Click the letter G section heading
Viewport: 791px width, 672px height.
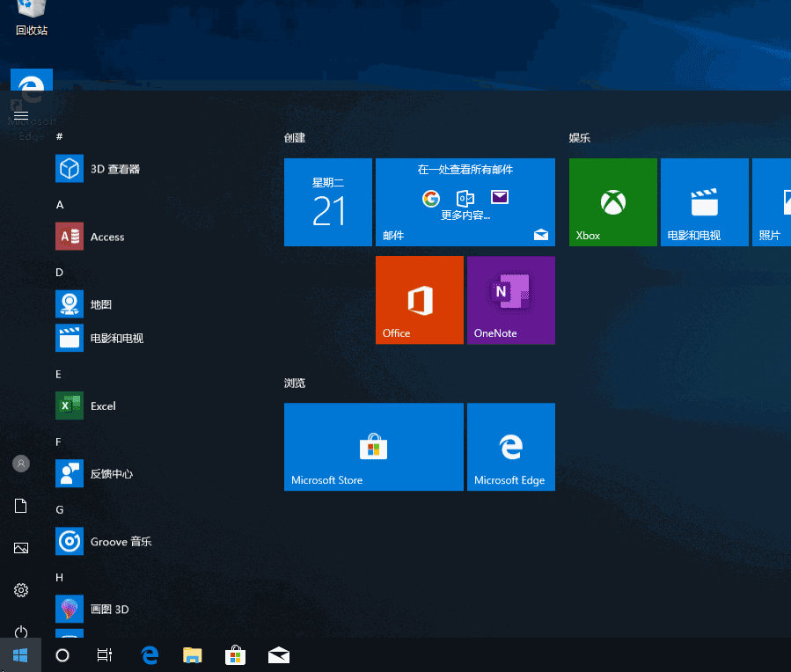[x=59, y=508]
